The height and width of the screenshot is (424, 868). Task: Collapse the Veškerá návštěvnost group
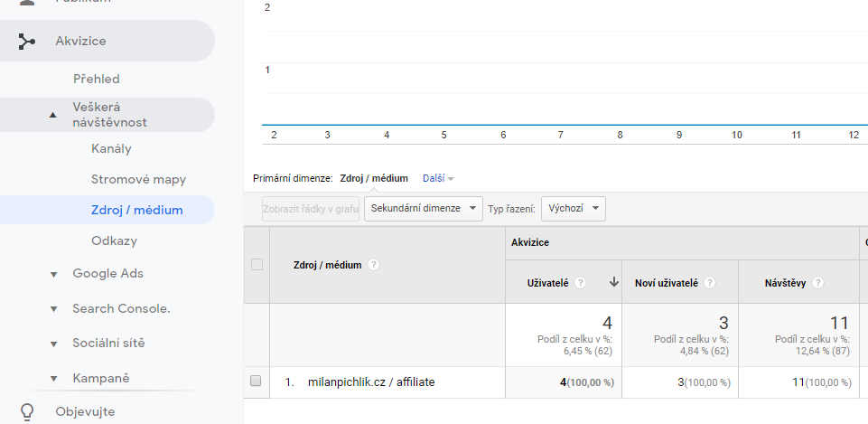(x=53, y=115)
